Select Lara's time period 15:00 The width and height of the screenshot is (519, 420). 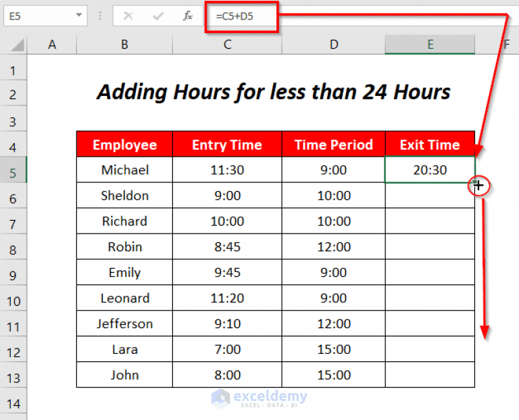tap(334, 349)
